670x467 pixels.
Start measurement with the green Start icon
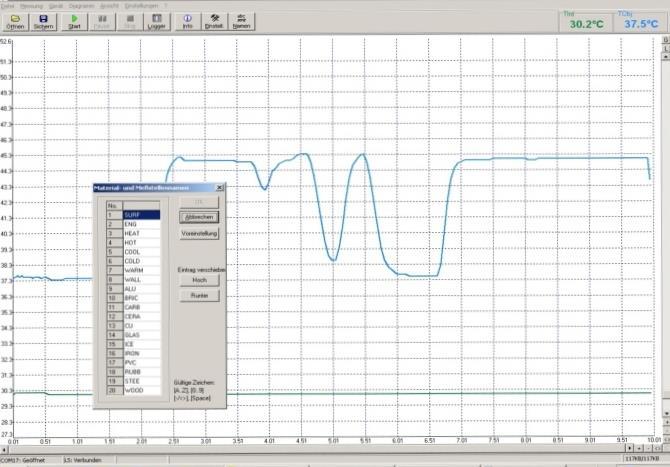(74, 21)
